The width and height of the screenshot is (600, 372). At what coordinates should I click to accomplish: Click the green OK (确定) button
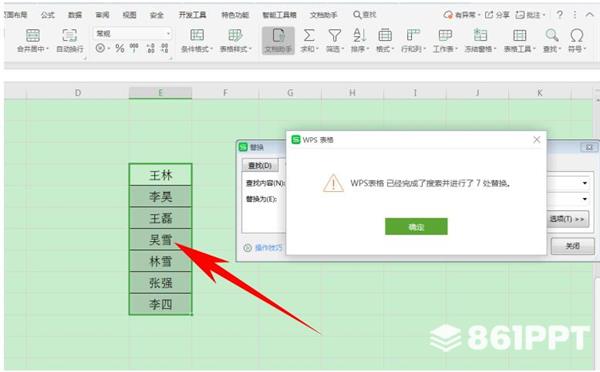416,227
